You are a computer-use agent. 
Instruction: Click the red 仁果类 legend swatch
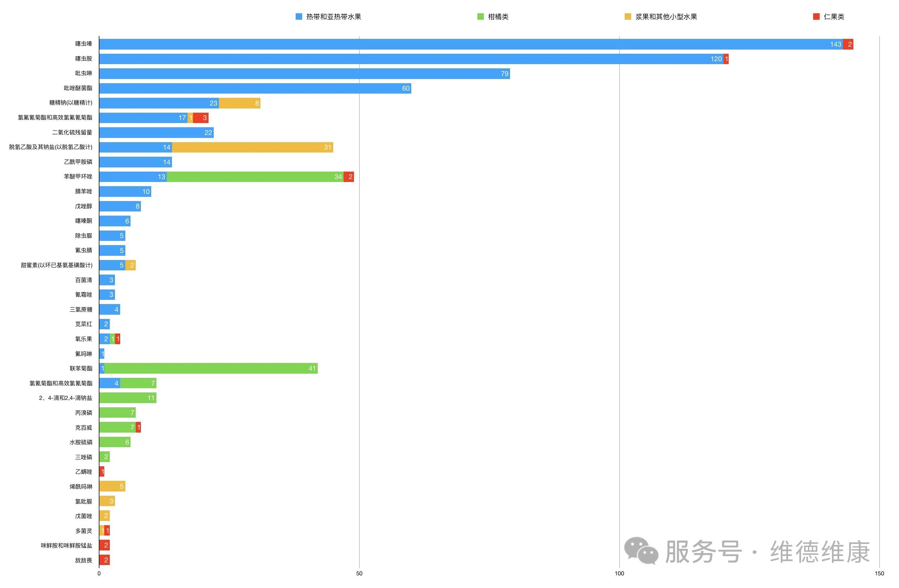point(816,17)
